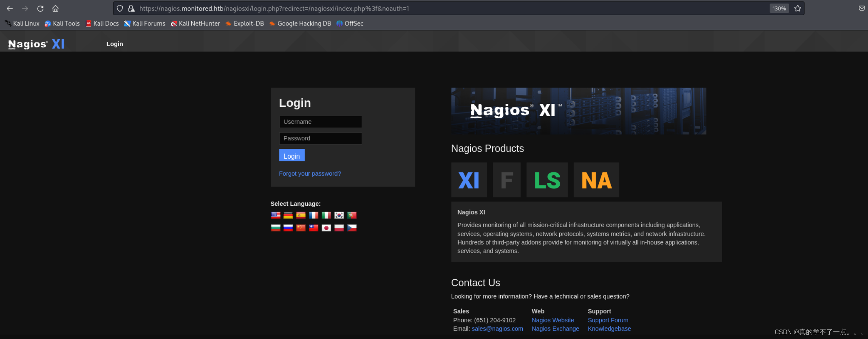Viewport: 868px width, 339px height.
Task: Click the Nagios XI logo in header
Action: click(36, 44)
